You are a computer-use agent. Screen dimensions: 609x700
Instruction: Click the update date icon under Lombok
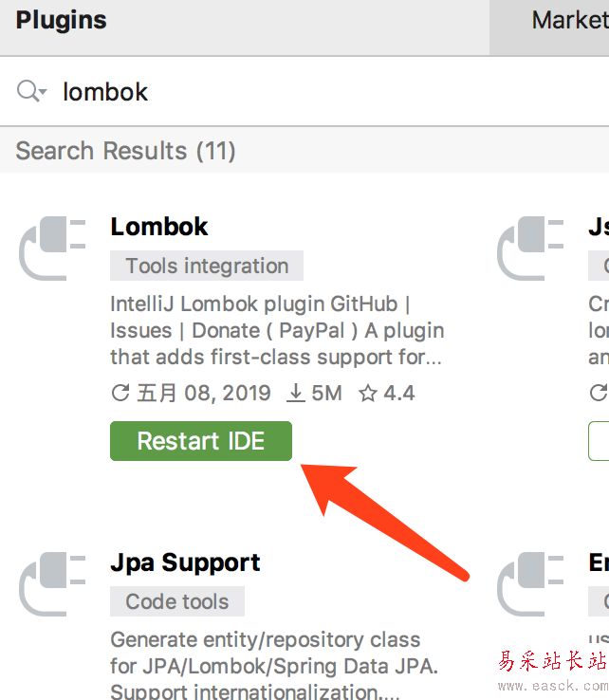(120, 393)
